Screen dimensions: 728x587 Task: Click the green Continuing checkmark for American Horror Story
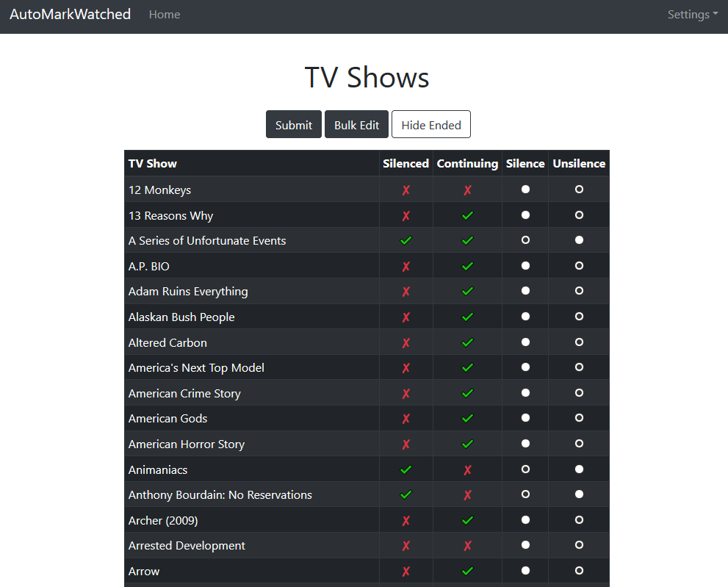467,444
